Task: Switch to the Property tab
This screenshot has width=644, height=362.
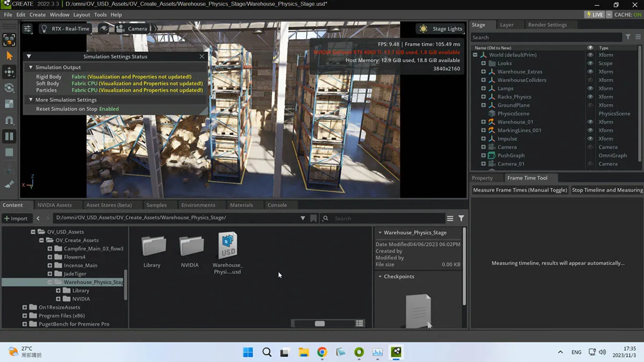Action: point(482,178)
